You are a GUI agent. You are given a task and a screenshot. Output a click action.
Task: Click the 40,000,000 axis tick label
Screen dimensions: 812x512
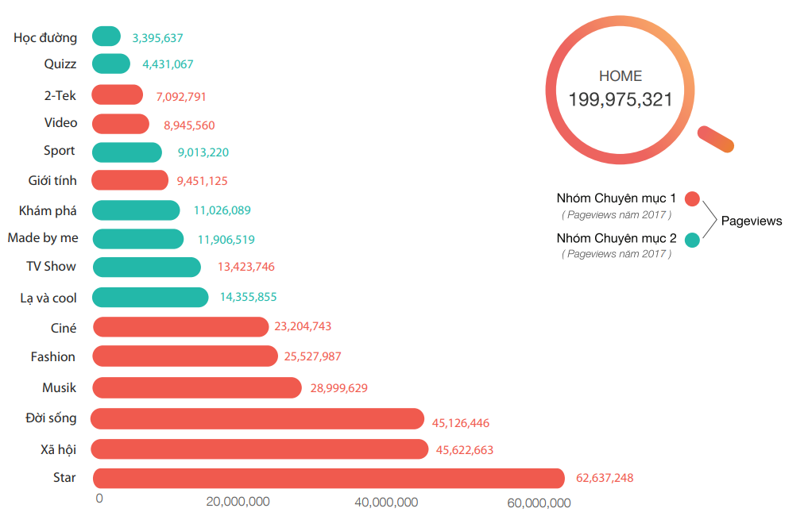(386, 502)
